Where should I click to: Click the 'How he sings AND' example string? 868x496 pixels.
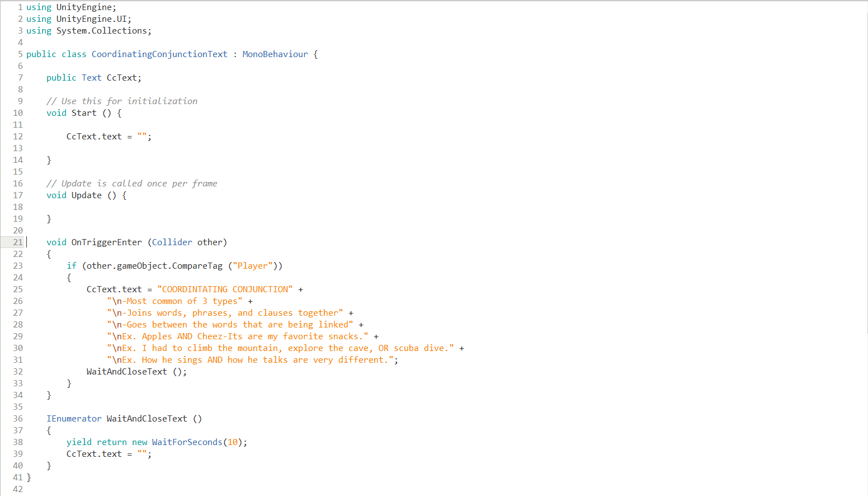pyautogui.click(x=250, y=360)
